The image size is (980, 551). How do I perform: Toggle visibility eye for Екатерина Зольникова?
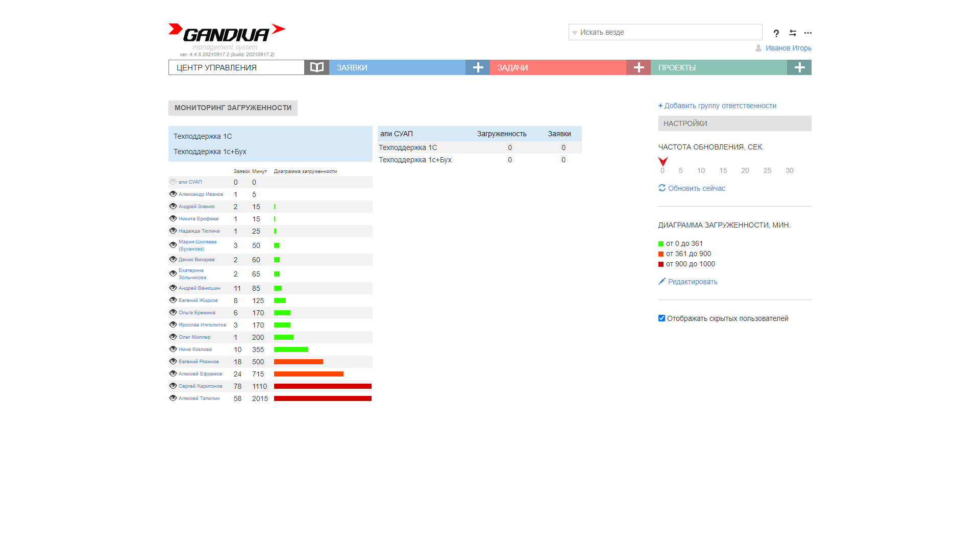(x=173, y=273)
